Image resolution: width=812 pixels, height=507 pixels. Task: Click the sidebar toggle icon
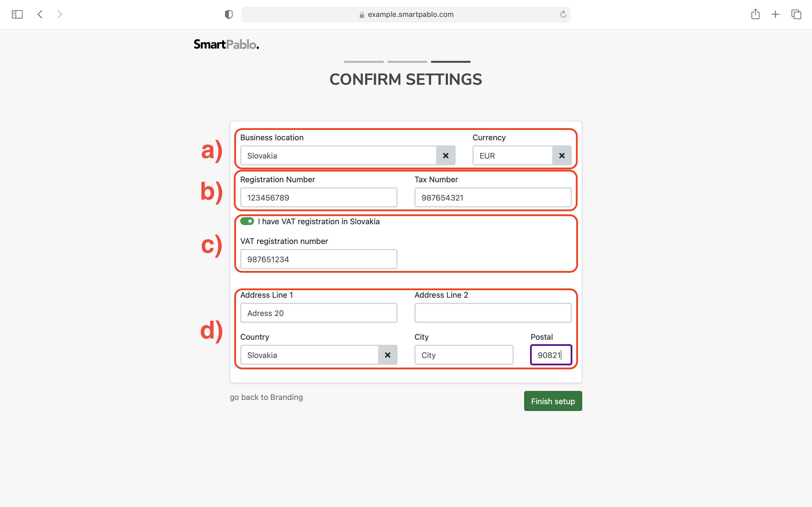tap(17, 15)
